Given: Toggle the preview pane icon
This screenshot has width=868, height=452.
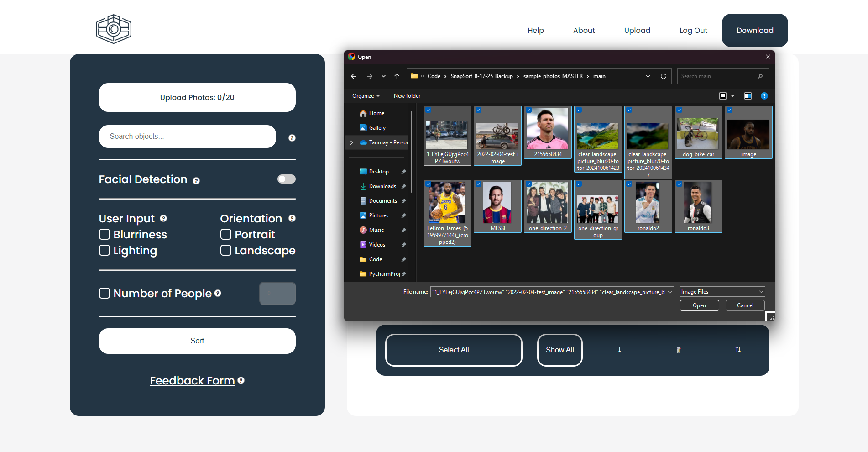Looking at the screenshot, I should point(748,96).
